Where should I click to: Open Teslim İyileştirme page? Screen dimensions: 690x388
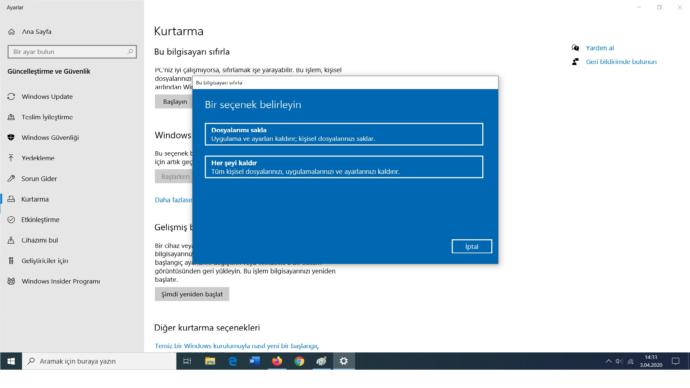point(47,117)
